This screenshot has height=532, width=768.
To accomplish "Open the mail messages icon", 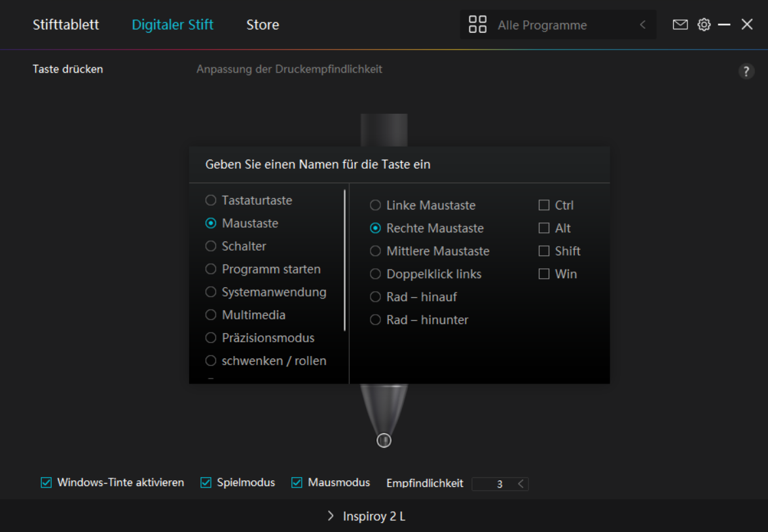I will [680, 25].
